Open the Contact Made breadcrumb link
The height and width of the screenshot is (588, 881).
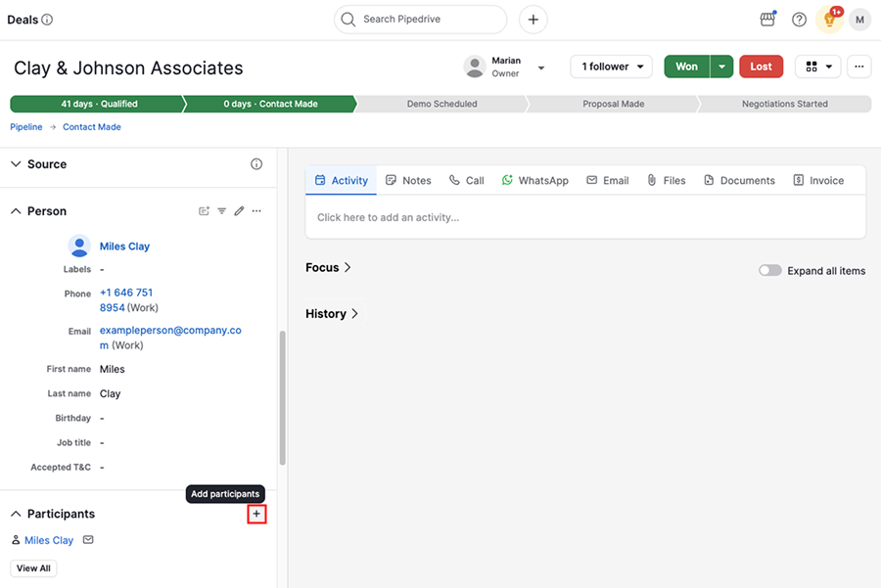click(x=92, y=127)
